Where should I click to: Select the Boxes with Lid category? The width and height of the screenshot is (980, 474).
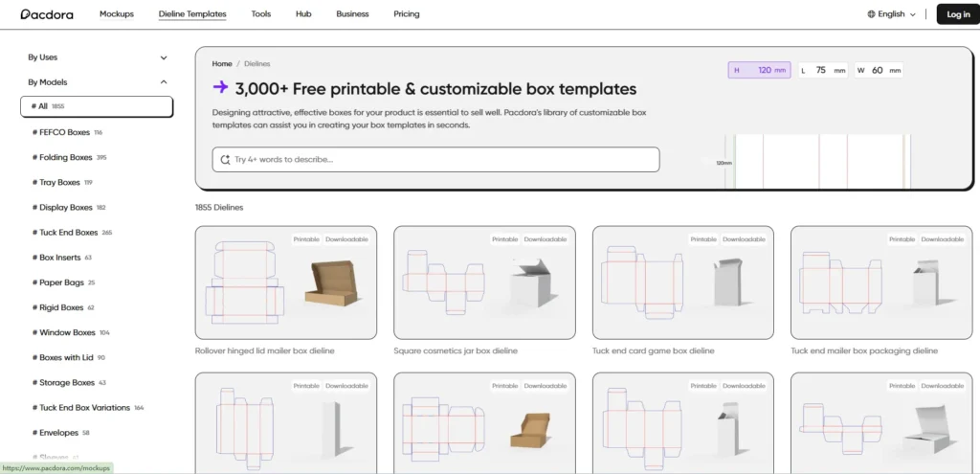click(68, 358)
